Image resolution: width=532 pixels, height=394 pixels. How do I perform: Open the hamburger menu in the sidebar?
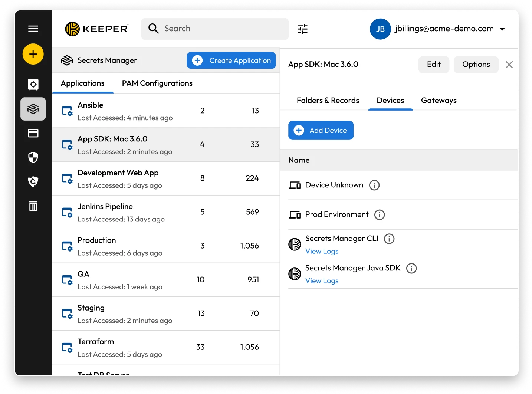coord(33,29)
